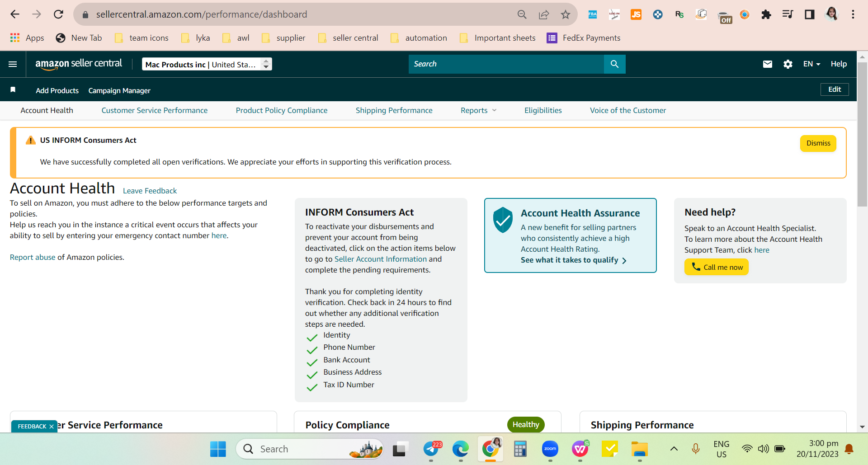Open the media control playlist icon
Screen dimensions: 868x465
tap(788, 14)
